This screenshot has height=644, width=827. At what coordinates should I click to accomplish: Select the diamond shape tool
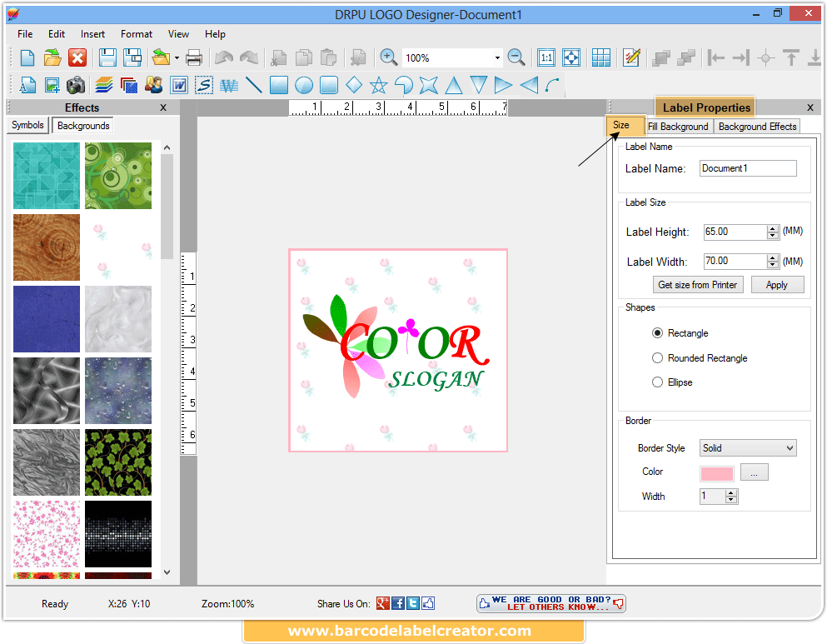point(354,85)
